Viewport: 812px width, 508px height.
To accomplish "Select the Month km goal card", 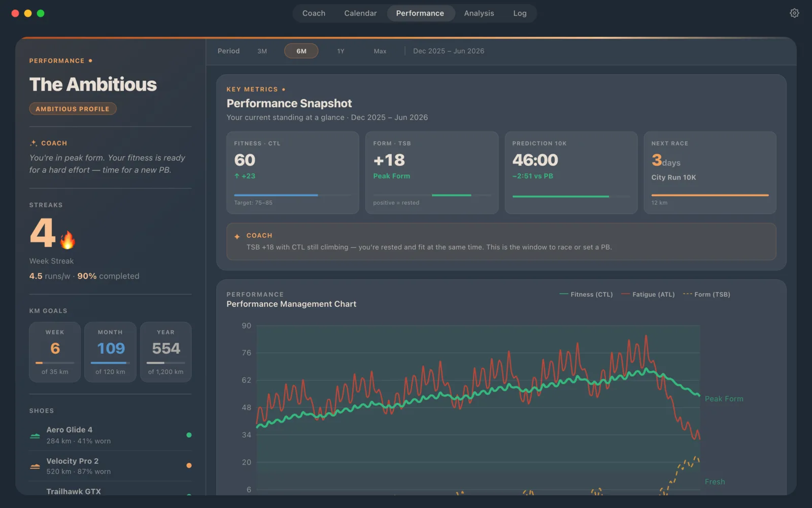I will coord(110,352).
